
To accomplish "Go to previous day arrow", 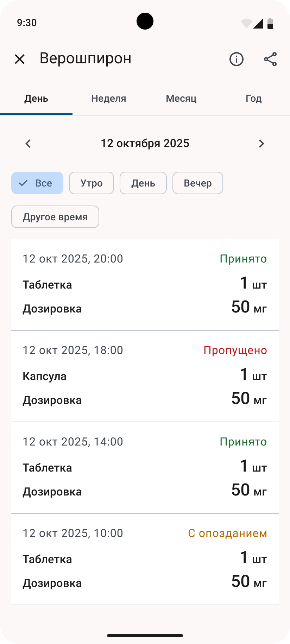I will (28, 144).
